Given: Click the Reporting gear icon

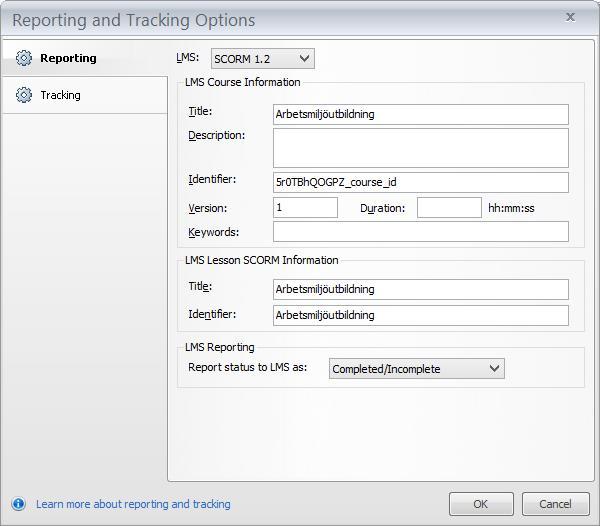Looking at the screenshot, I should pyautogui.click(x=24, y=58).
